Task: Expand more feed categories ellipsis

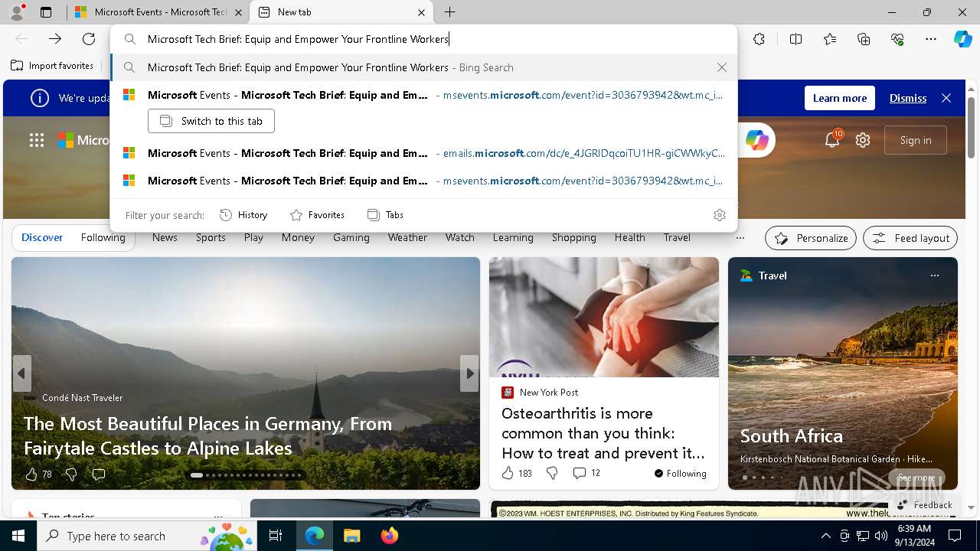Action: coord(740,238)
